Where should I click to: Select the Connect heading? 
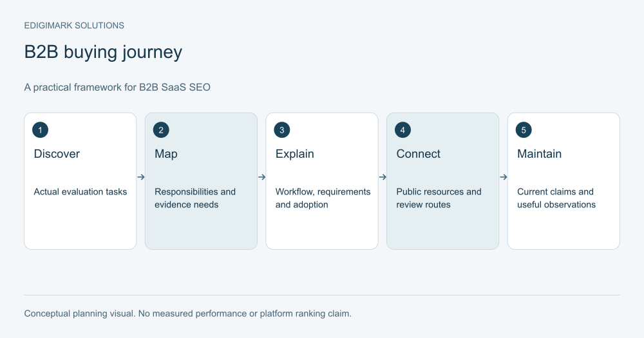point(418,154)
